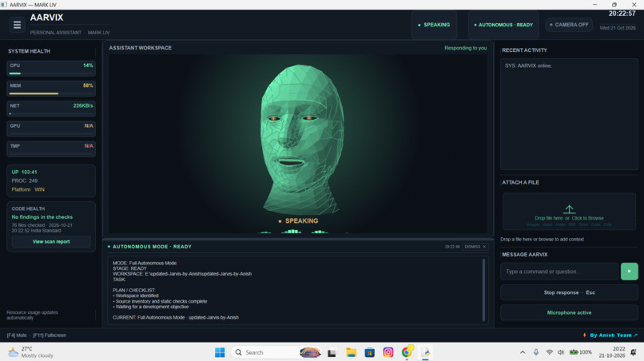Click the TMP N/A metric card
This screenshot has width=644, height=361.
[x=51, y=149]
